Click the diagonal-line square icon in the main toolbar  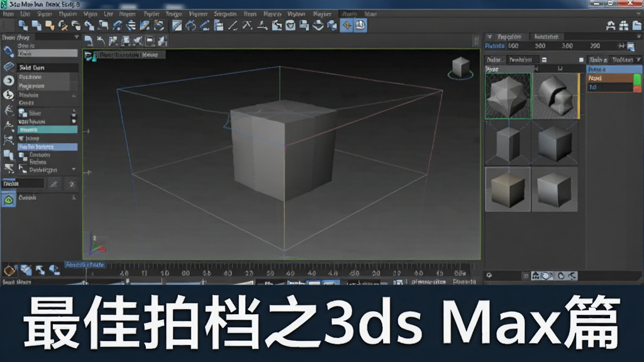(x=177, y=25)
